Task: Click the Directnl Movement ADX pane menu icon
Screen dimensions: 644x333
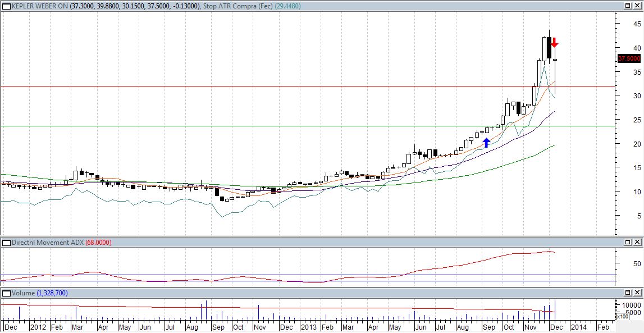Action: click(x=7, y=243)
